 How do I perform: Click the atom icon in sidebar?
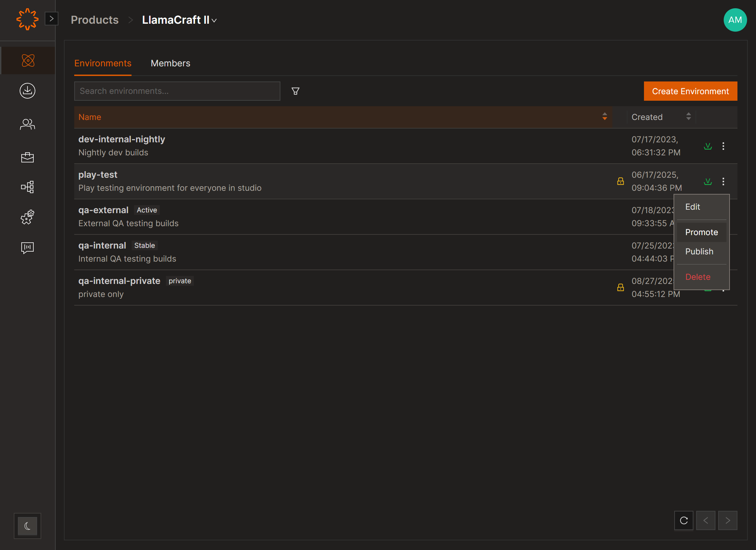click(x=28, y=60)
